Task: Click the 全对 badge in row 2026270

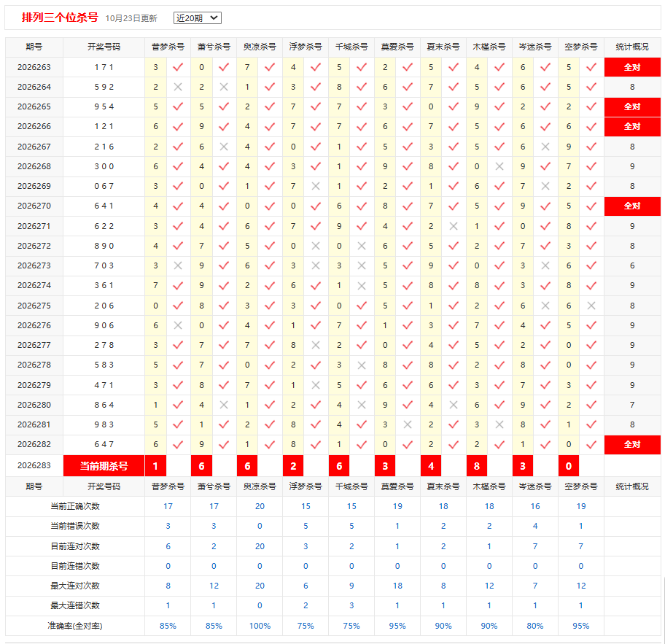Action: (632, 206)
